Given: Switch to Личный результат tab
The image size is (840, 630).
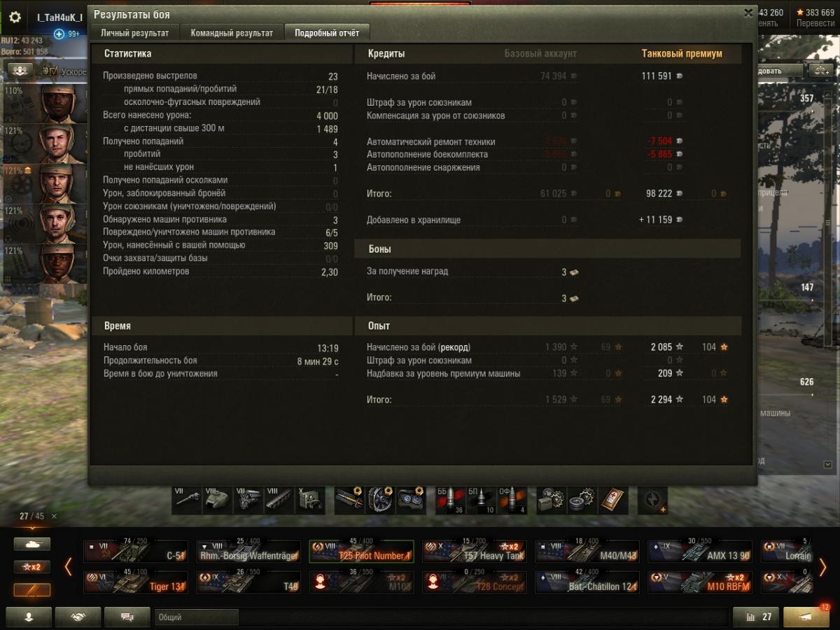Looking at the screenshot, I should (x=134, y=33).
